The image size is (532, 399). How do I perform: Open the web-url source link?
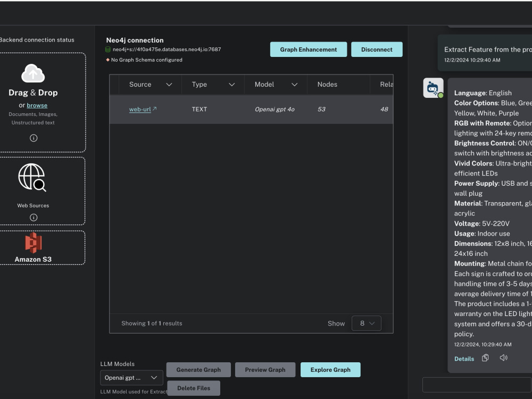coord(140,109)
